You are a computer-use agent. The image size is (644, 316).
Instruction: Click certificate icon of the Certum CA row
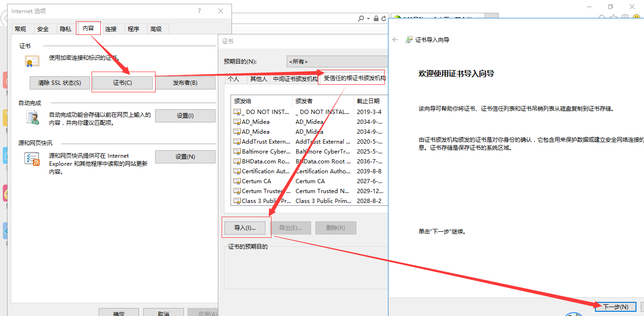tap(237, 181)
